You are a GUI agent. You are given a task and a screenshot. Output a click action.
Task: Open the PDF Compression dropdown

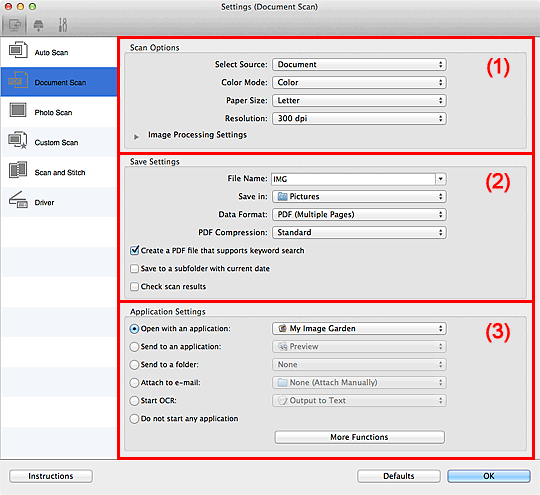point(359,232)
